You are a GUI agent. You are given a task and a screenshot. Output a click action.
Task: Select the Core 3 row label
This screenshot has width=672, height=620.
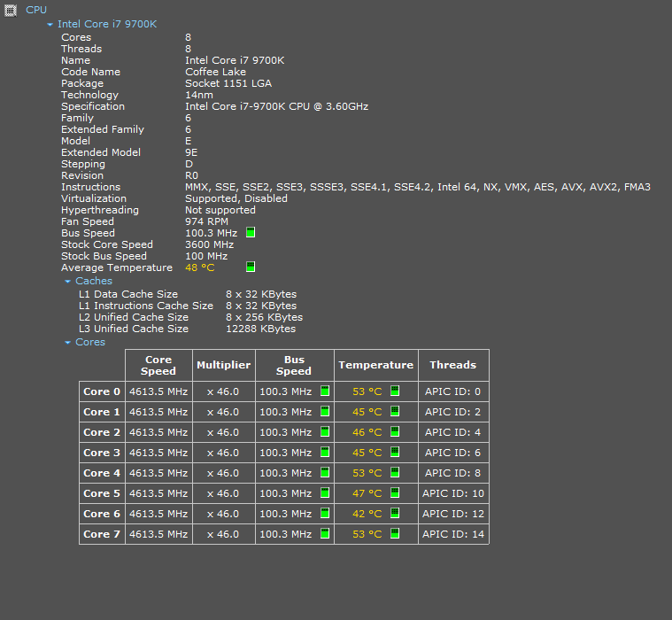coord(102,453)
